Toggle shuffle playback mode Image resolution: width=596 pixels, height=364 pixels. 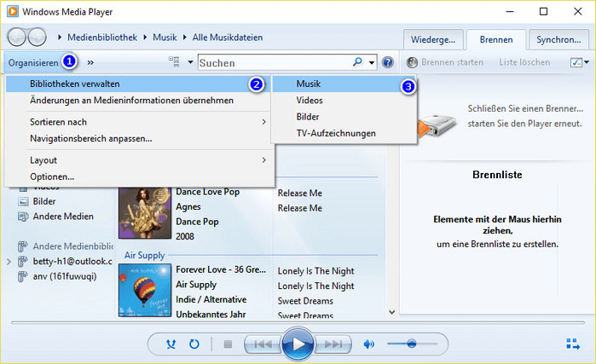tap(171, 344)
